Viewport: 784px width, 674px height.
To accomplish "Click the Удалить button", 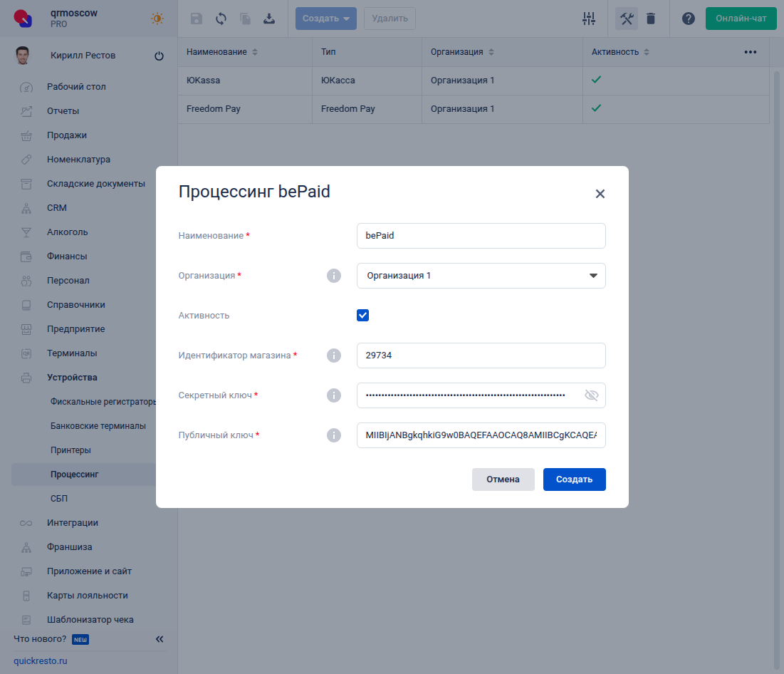I will click(390, 19).
